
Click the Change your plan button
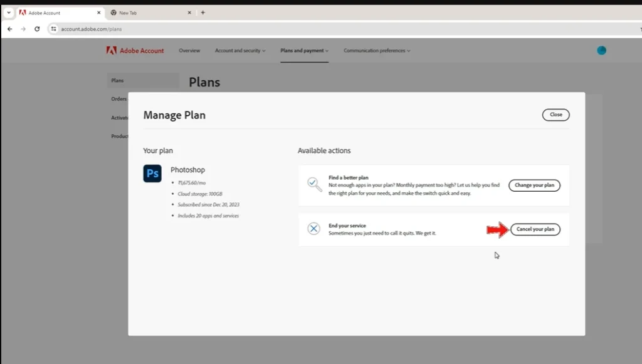534,185
